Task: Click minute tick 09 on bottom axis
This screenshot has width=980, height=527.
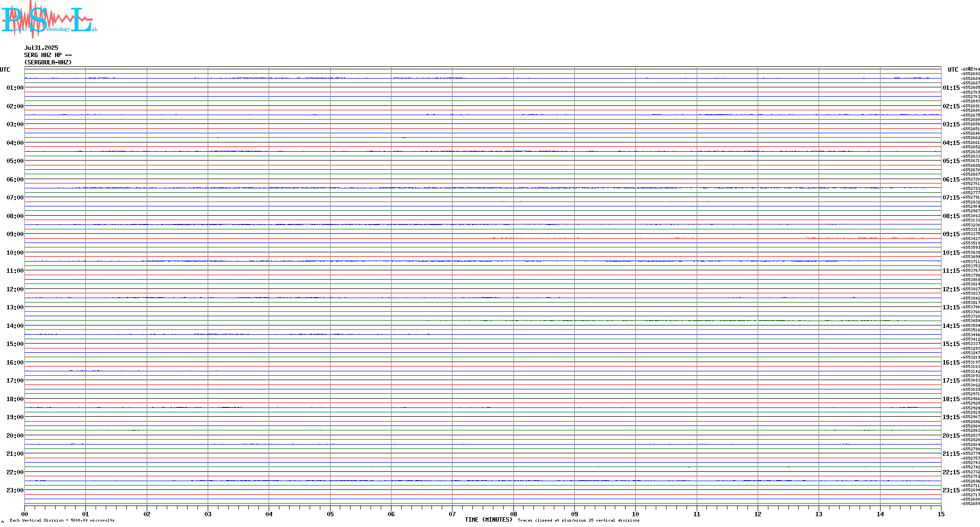Action: 574,514
